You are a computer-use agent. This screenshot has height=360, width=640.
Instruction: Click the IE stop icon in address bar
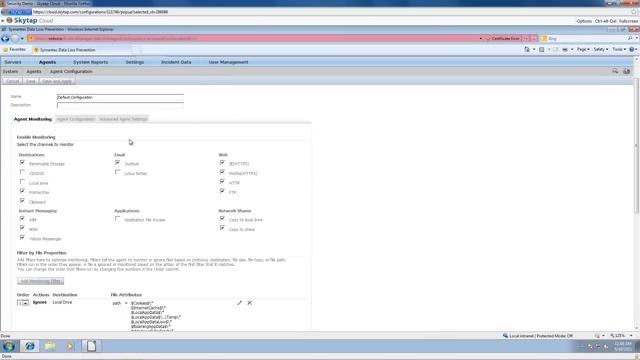[x=534, y=38]
